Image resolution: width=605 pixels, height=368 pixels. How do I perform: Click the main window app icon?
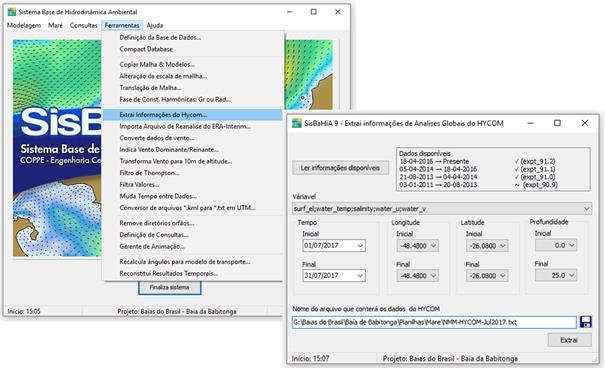coord(12,12)
